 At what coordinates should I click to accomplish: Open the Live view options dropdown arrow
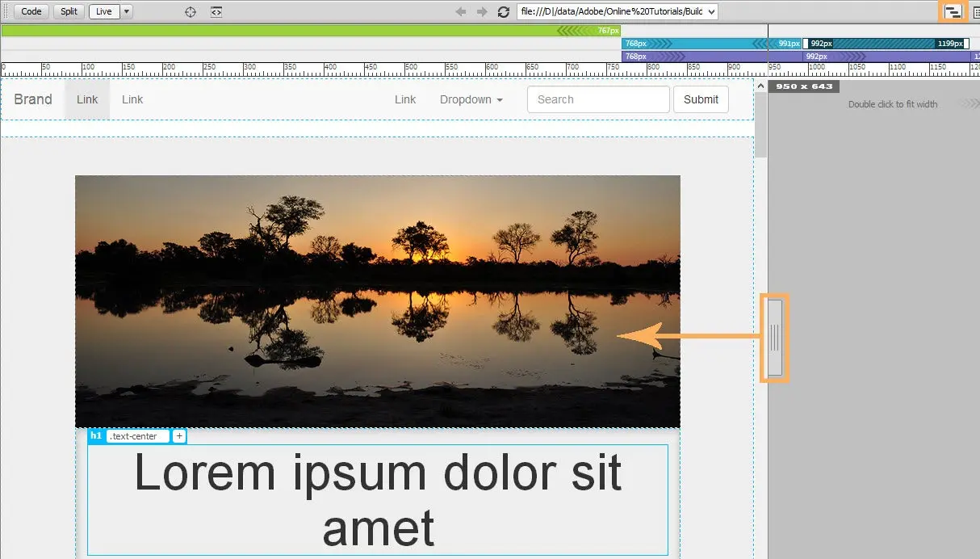[x=127, y=11]
